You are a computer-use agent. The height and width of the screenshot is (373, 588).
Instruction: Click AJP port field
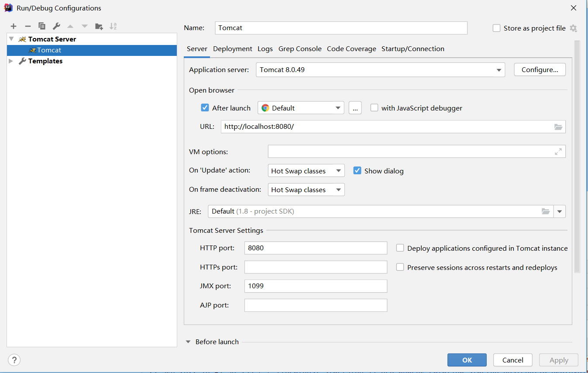click(316, 305)
